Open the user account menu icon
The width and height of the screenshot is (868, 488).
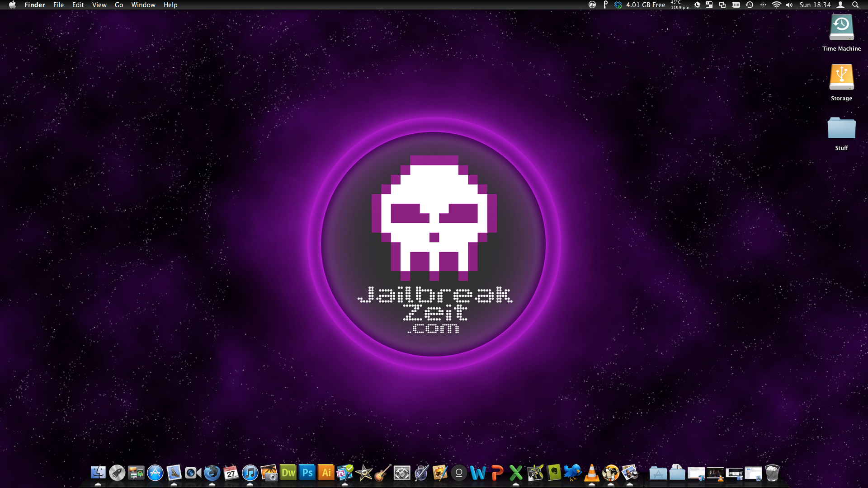coord(840,5)
